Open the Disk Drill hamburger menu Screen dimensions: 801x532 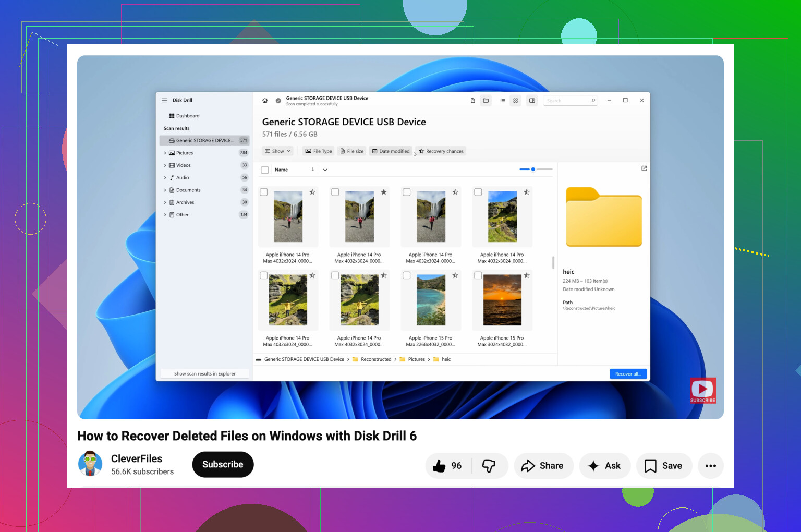click(164, 100)
